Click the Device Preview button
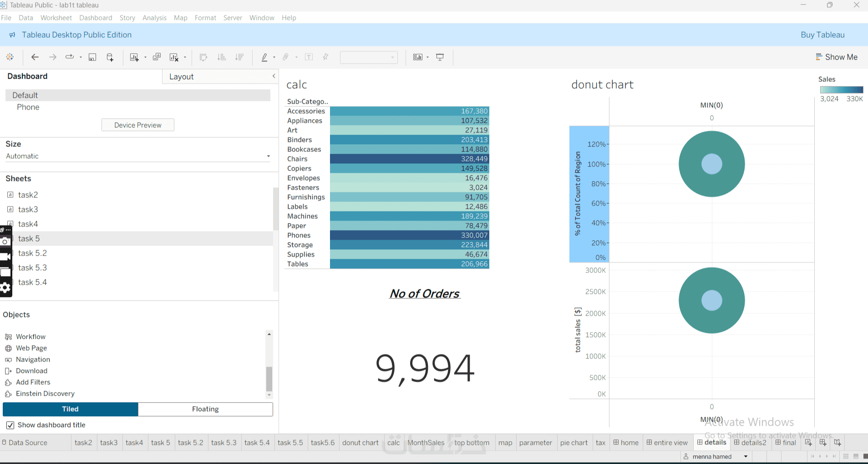Image resolution: width=868 pixels, height=464 pixels. [x=138, y=125]
